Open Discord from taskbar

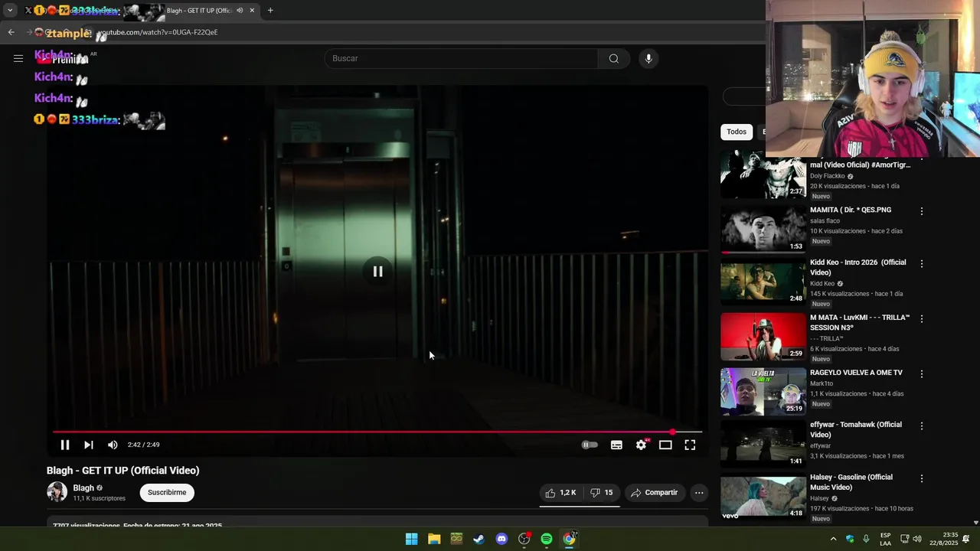[501, 539]
